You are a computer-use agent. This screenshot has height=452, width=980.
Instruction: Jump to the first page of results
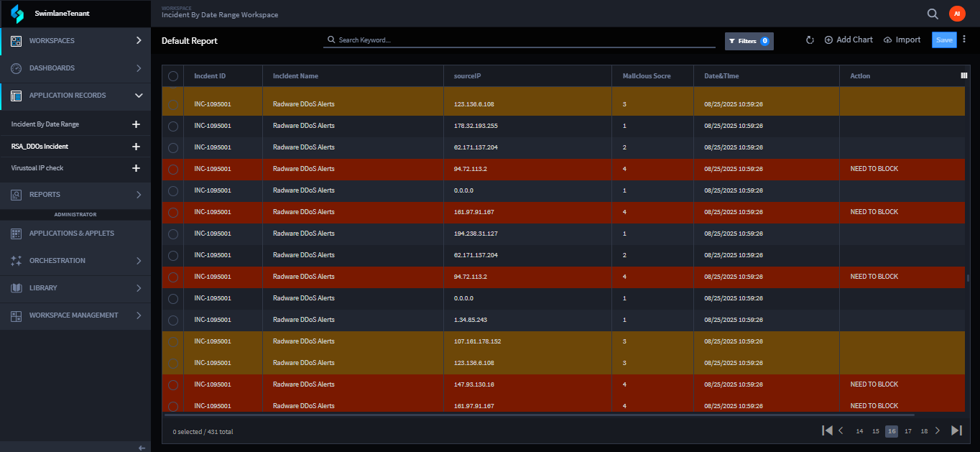(x=827, y=430)
